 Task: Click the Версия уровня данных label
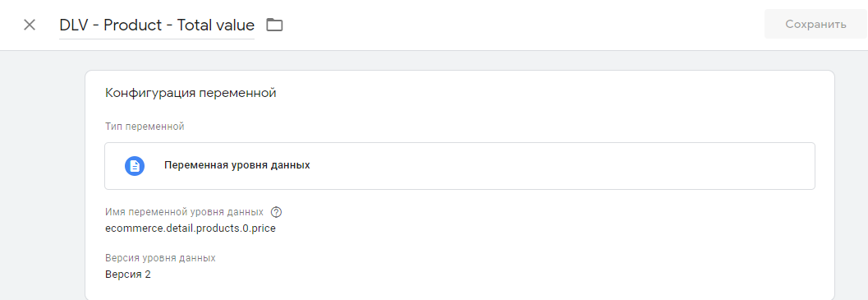[x=160, y=258]
